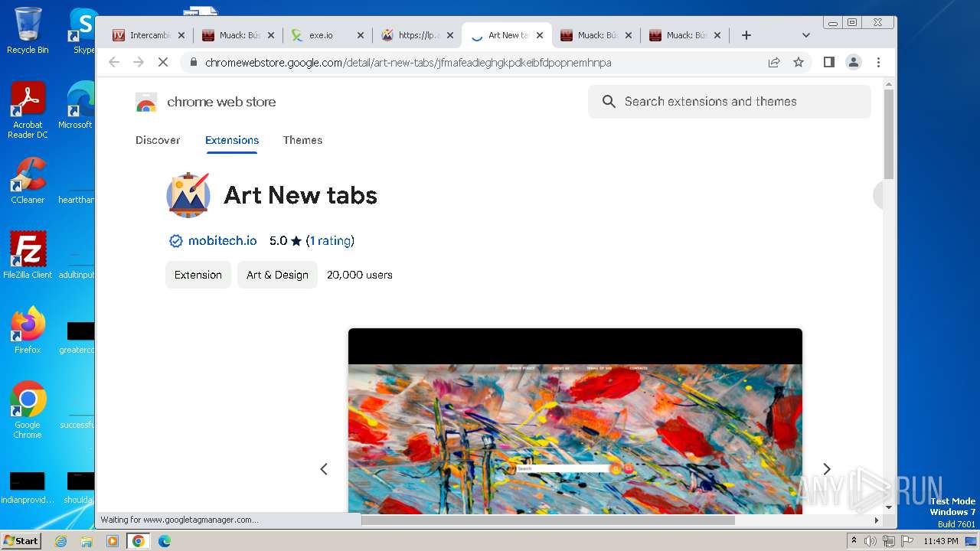Open Chrome three-dot menu
980x551 pixels.
click(878, 62)
